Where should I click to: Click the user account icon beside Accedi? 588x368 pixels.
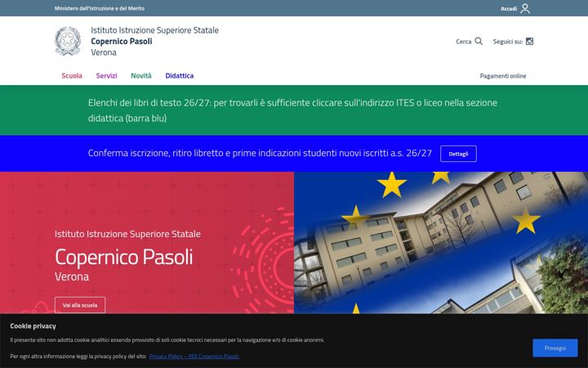point(525,8)
